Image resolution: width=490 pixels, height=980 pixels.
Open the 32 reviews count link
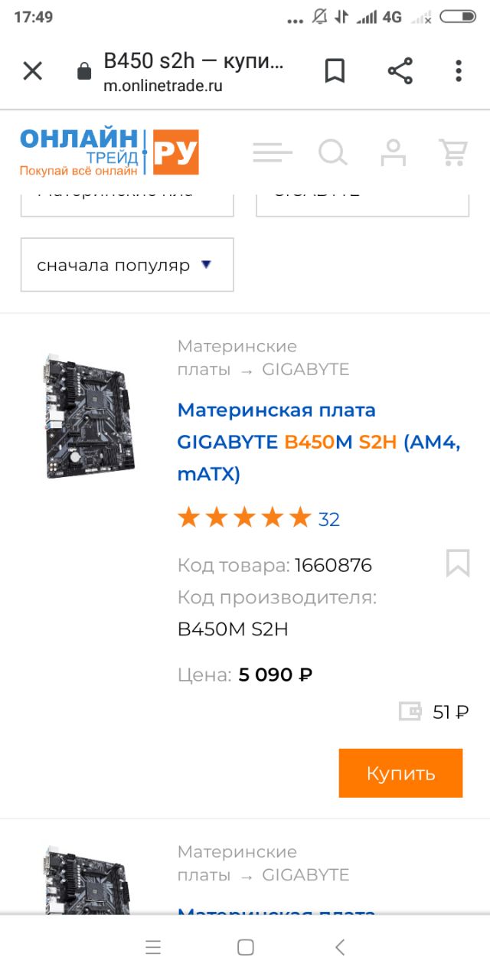329,519
